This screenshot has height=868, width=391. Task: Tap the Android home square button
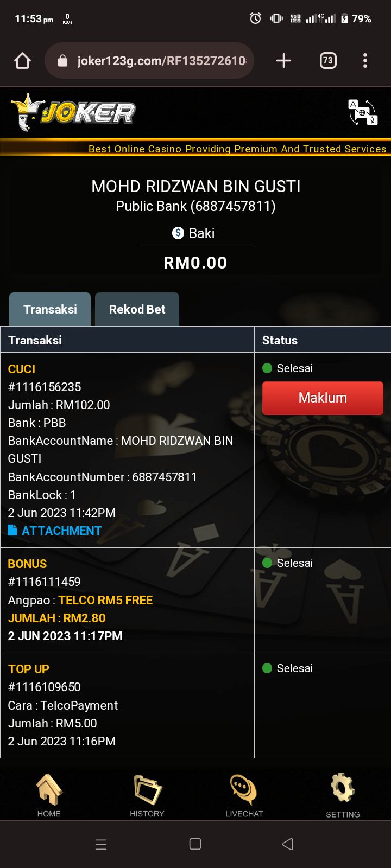pos(195,844)
